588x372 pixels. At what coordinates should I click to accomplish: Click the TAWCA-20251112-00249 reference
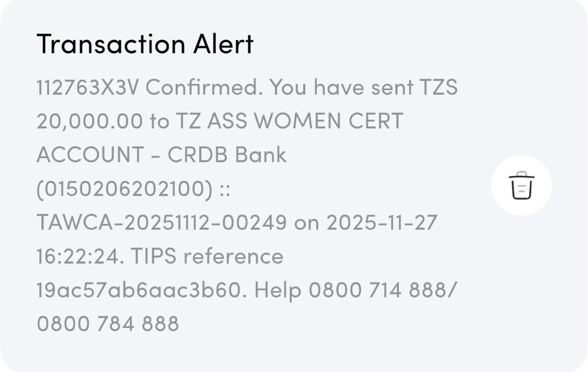(x=161, y=222)
